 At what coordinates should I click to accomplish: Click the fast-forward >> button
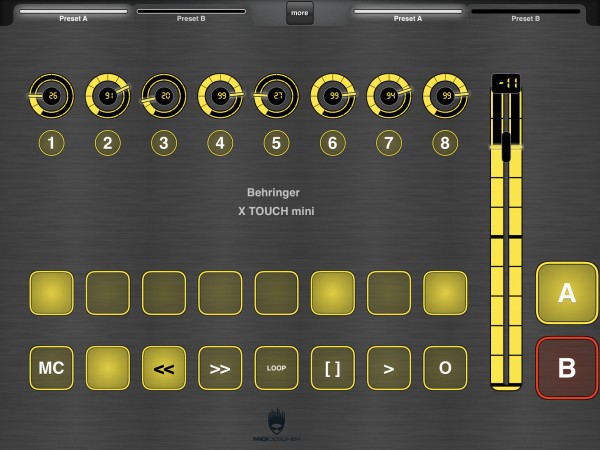click(x=220, y=368)
